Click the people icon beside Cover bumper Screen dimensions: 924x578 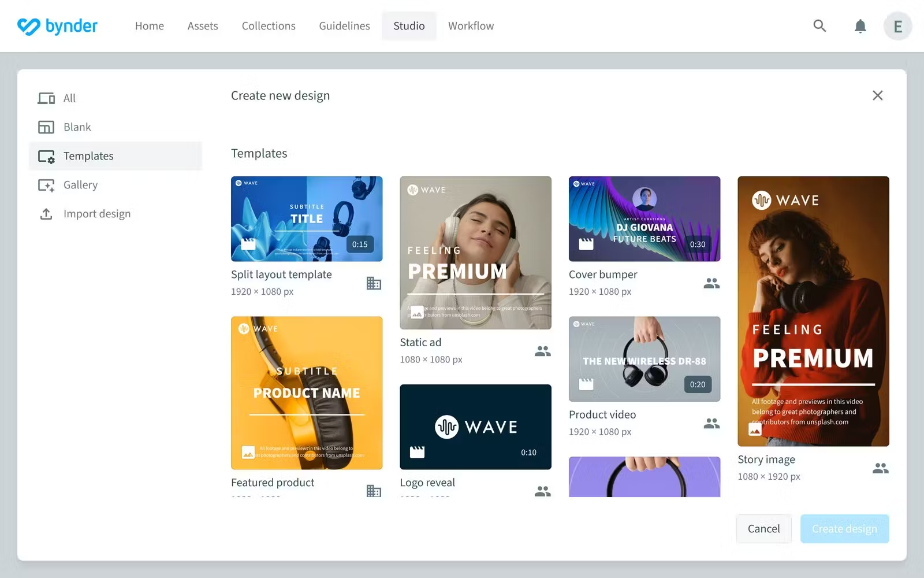click(x=711, y=283)
